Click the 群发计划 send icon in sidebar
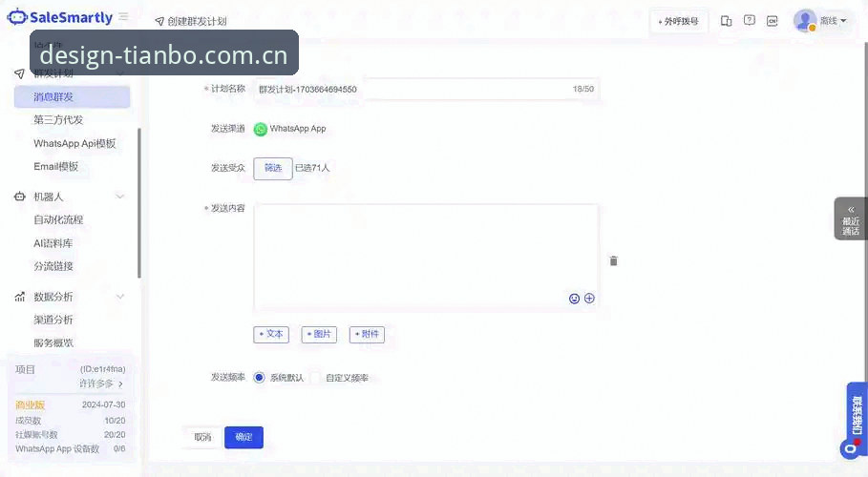868x477 pixels. (20, 73)
